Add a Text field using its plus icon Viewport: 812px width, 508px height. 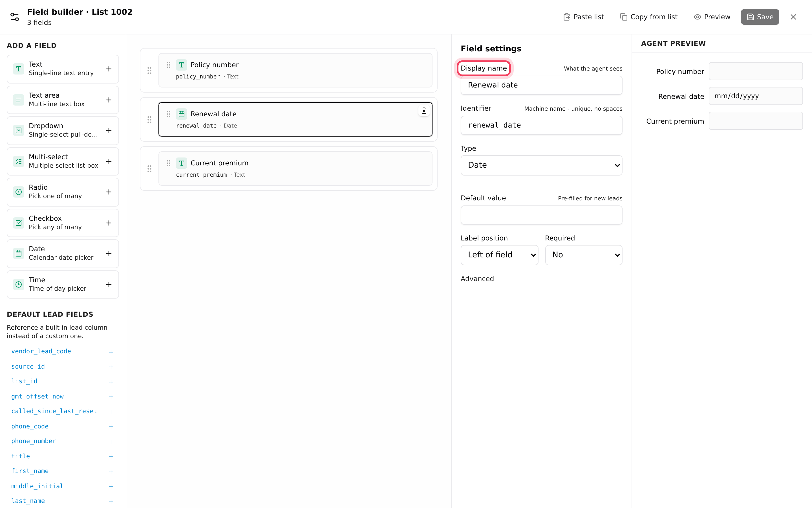click(x=109, y=69)
